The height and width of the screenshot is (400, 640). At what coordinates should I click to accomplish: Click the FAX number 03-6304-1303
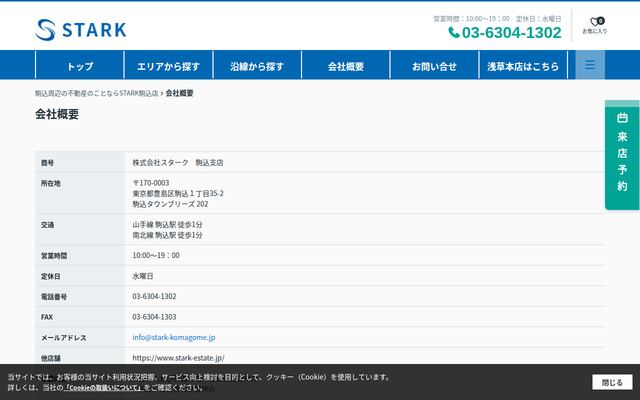coord(154,317)
